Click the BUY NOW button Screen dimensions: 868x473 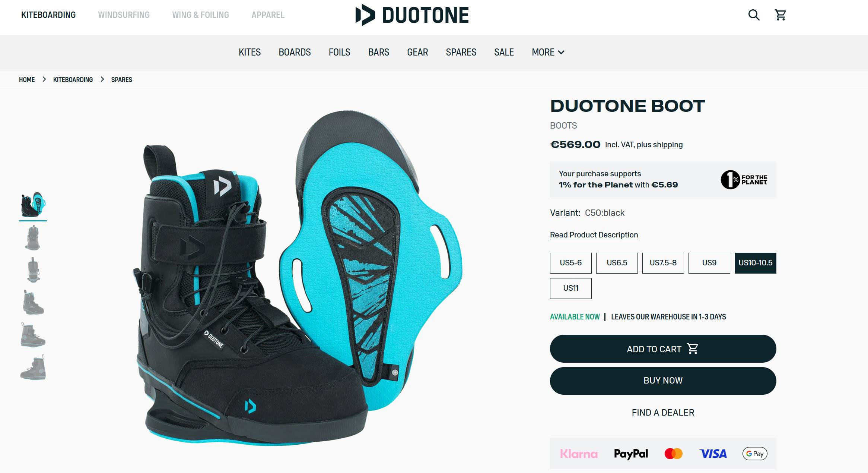click(663, 381)
